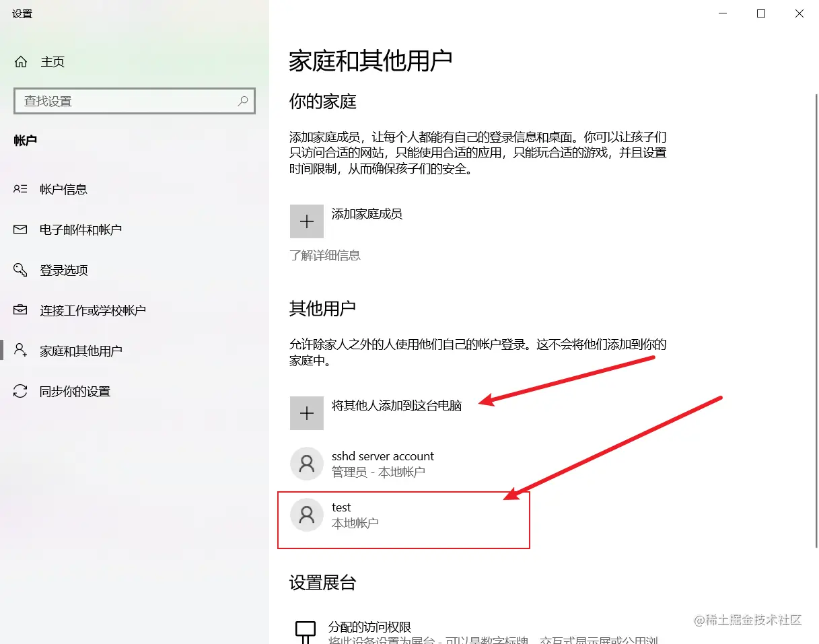The width and height of the screenshot is (819, 644).
Task: Click the search magnifier in 查找设置
Action: pyautogui.click(x=243, y=101)
